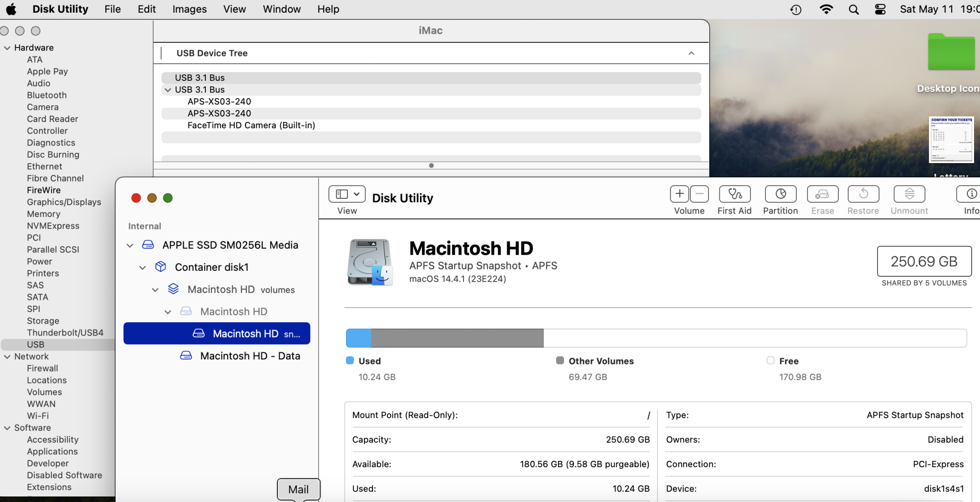Image resolution: width=980 pixels, height=502 pixels.
Task: Click the Container disk1 cube icon
Action: click(161, 267)
